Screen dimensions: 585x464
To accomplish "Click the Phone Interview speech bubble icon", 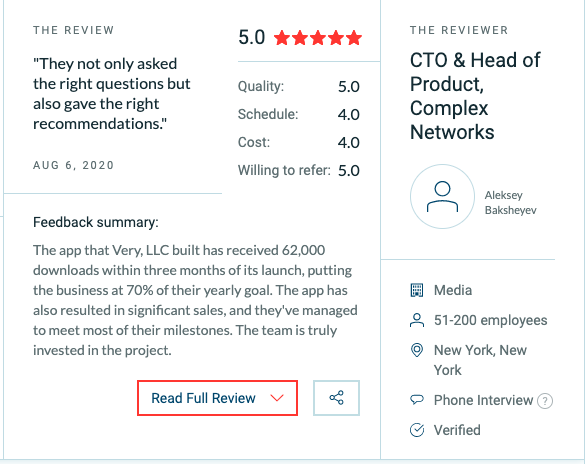I will coord(417,400).
